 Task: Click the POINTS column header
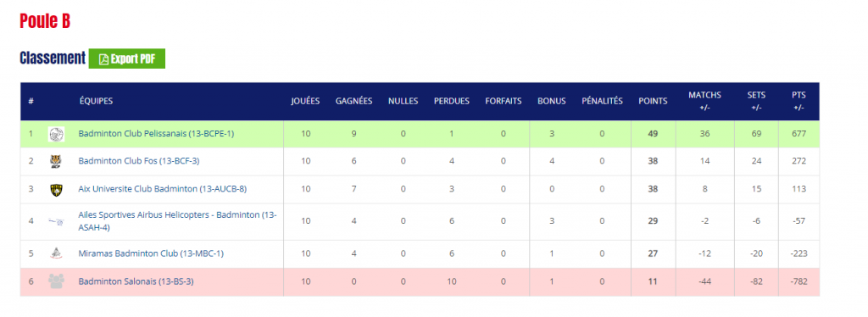[653, 101]
